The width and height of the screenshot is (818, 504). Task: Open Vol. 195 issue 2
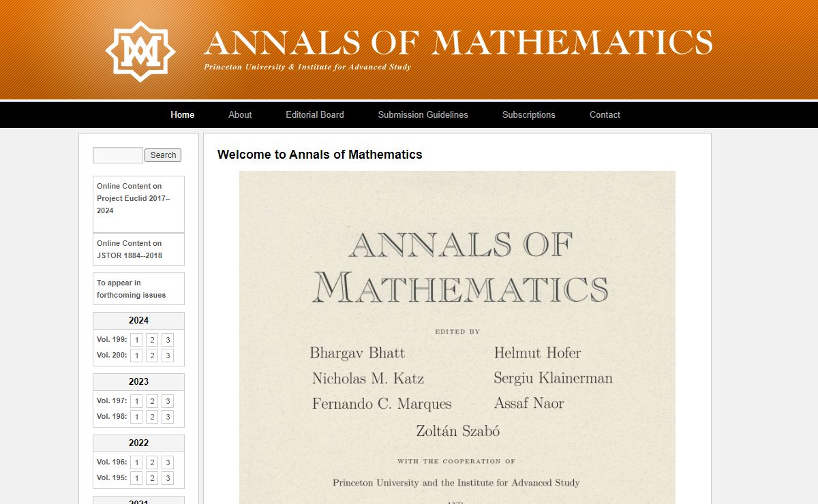point(152,478)
